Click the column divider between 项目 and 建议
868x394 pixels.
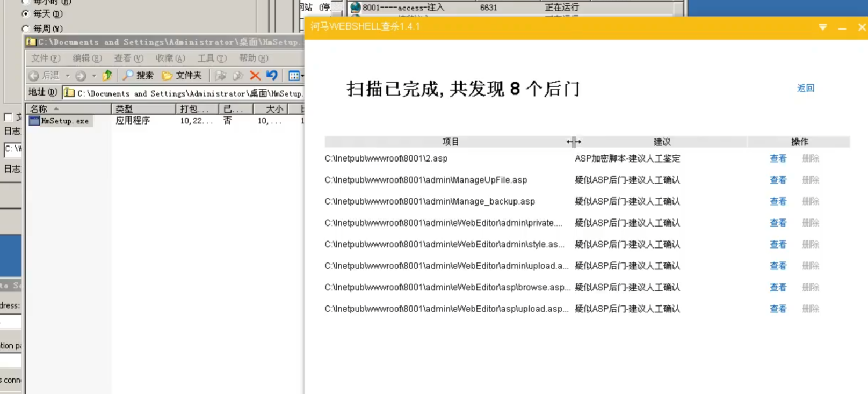pyautogui.click(x=573, y=142)
